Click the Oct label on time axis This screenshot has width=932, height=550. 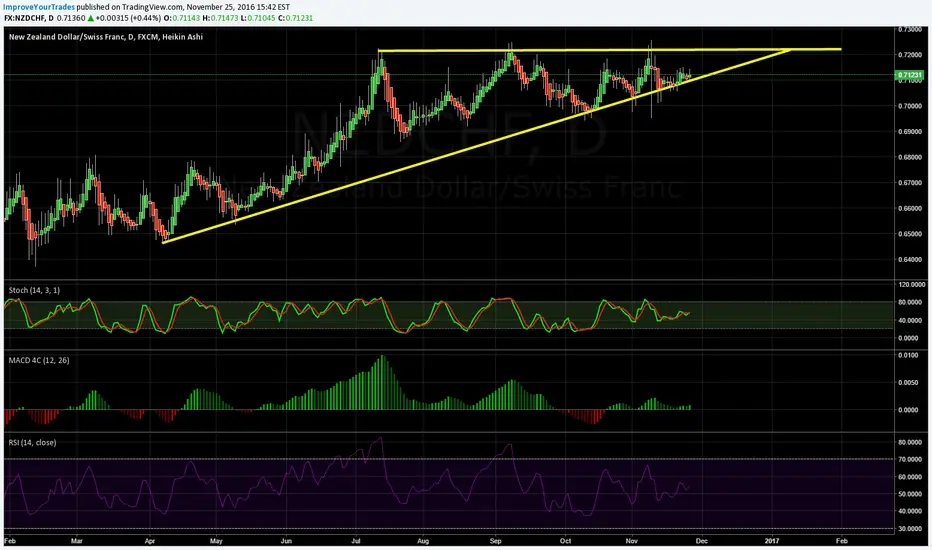click(565, 541)
